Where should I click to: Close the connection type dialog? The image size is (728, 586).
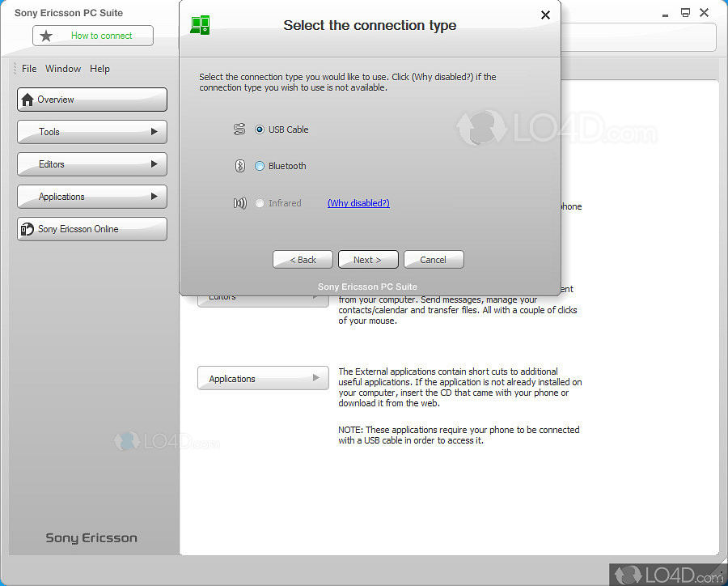pyautogui.click(x=545, y=15)
